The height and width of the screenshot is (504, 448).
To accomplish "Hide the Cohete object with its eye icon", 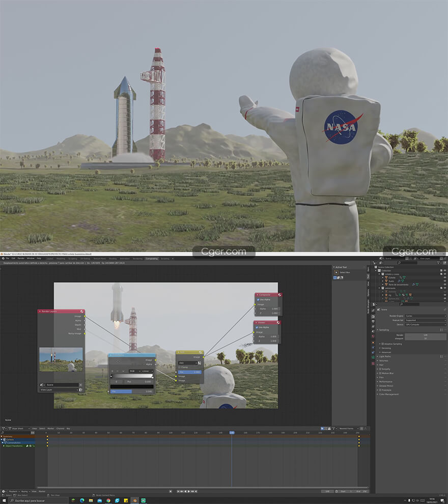I will (x=445, y=277).
